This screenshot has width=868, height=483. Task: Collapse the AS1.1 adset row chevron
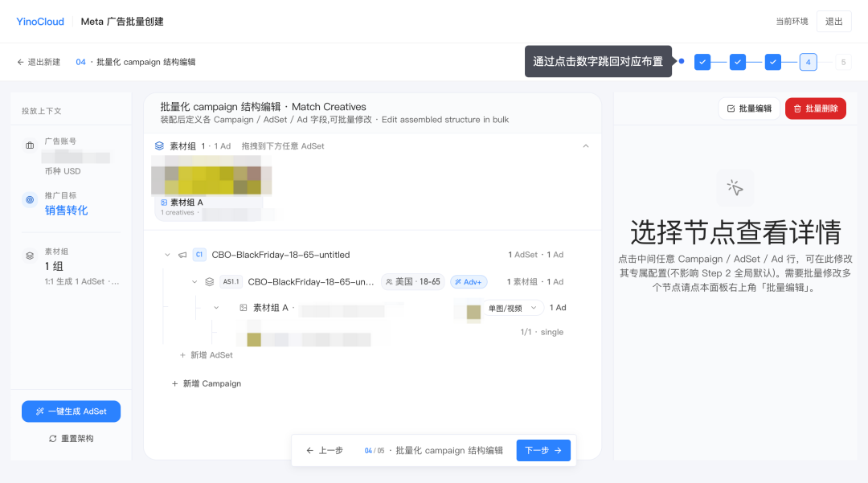click(194, 281)
